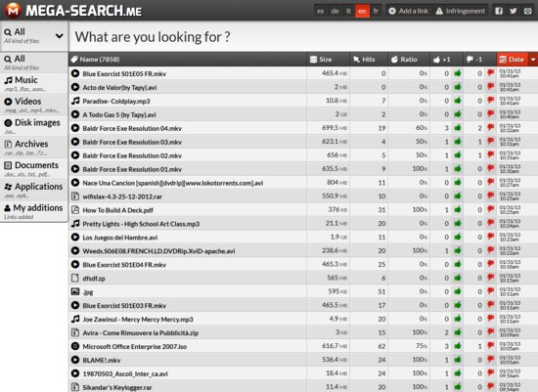Select All kind of files in list
538x392 pixels.
click(33, 63)
